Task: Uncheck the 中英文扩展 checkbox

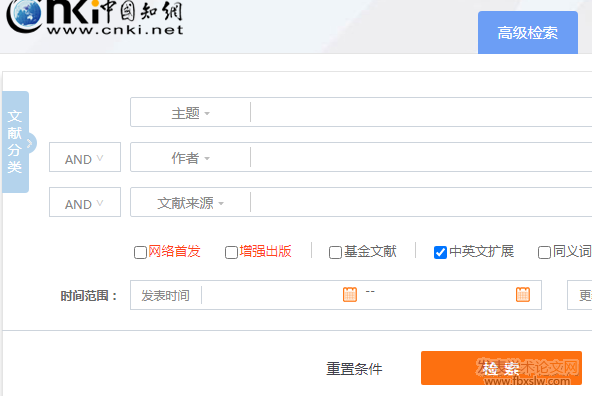Action: coord(440,252)
